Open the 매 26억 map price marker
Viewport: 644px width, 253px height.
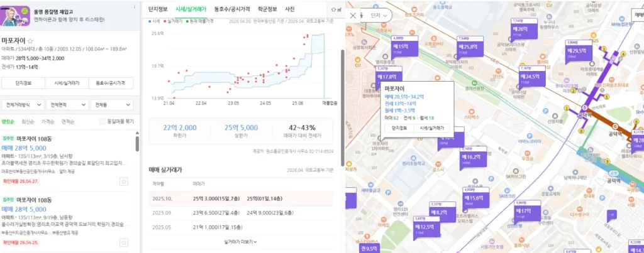point(525,29)
